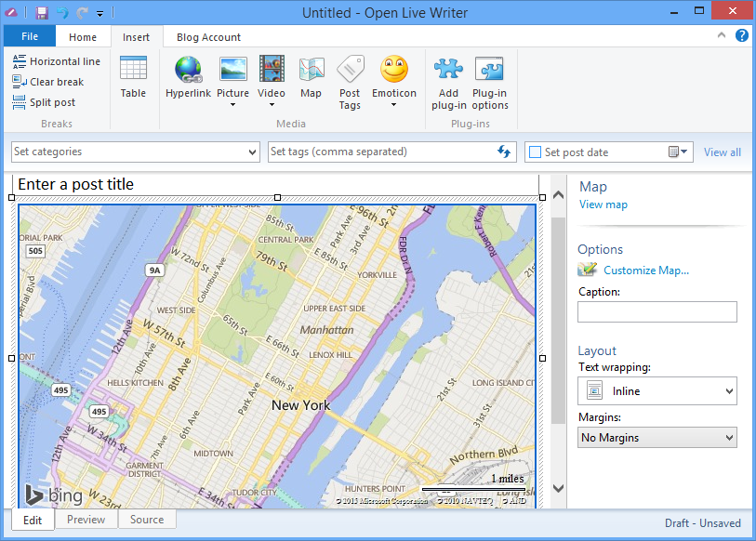Save the draft via floppy icon
The width and height of the screenshot is (756, 541).
click(x=42, y=12)
